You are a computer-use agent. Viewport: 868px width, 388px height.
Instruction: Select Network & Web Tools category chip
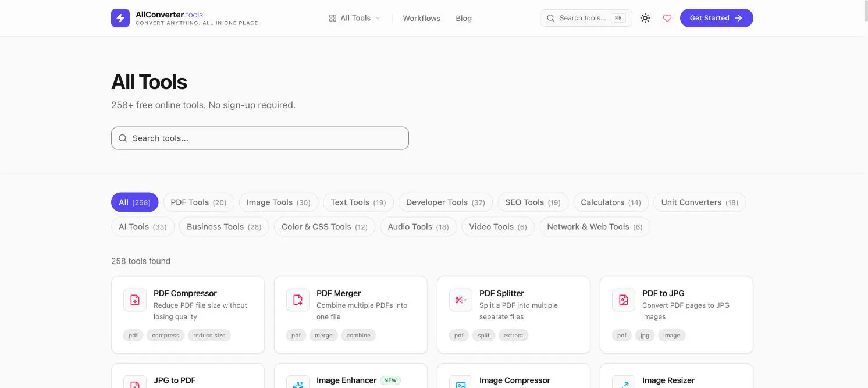(x=595, y=227)
